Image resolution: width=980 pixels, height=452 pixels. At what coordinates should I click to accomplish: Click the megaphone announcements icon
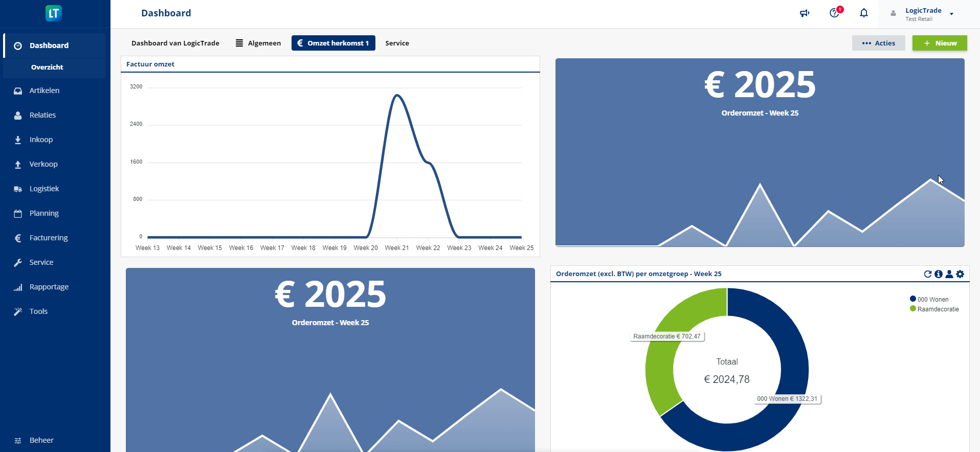tap(805, 13)
